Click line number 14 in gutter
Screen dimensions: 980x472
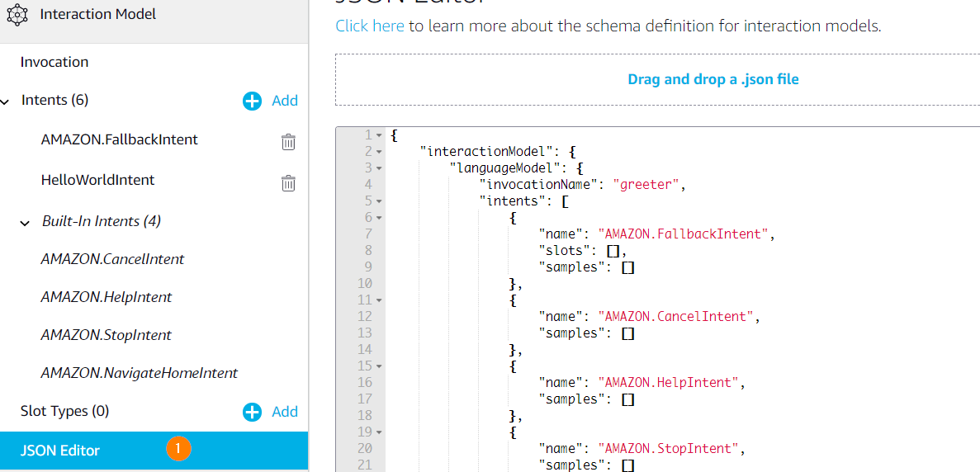coord(367,350)
